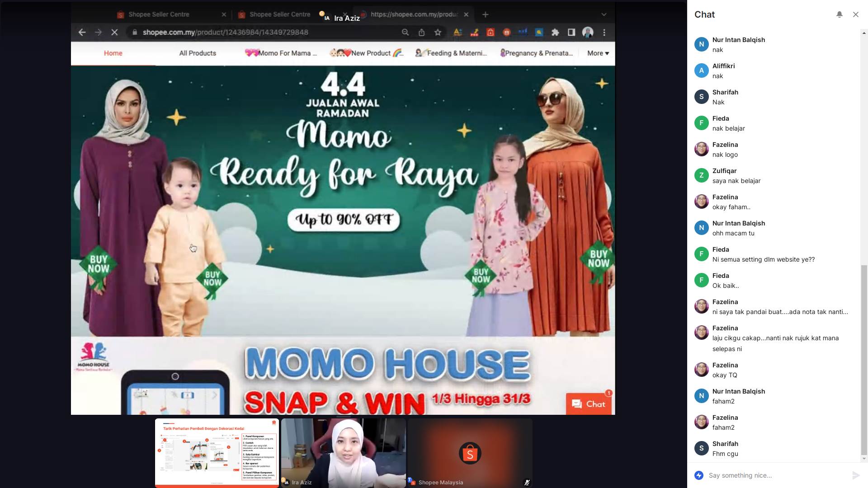Click the browser extensions puzzle icon
Image resolution: width=868 pixels, height=488 pixels.
pyautogui.click(x=555, y=33)
